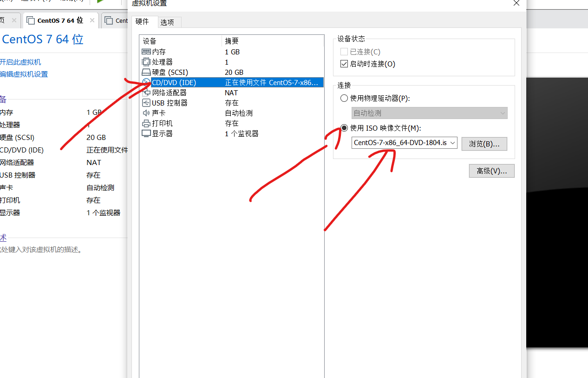Select the network adapter (网络适配器) icon
The height and width of the screenshot is (378, 588).
pos(146,93)
